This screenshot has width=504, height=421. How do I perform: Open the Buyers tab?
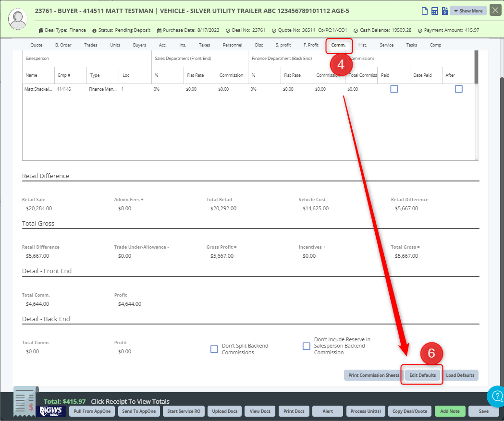click(139, 45)
